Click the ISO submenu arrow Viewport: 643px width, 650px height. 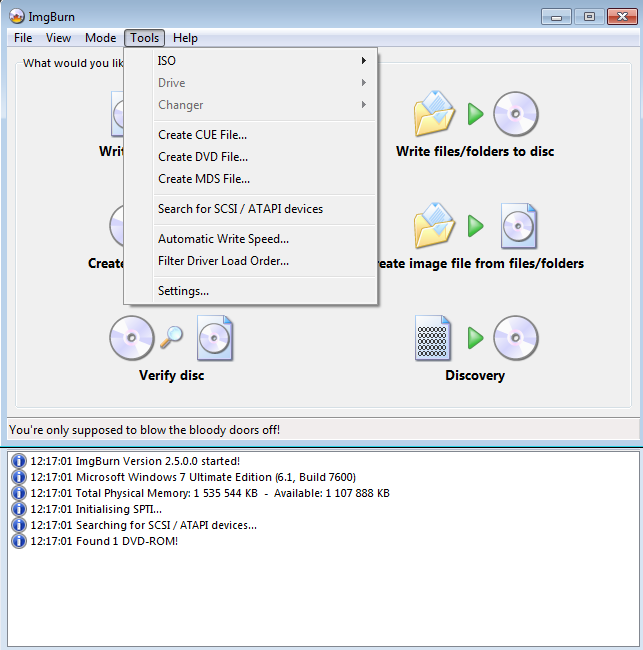point(364,61)
